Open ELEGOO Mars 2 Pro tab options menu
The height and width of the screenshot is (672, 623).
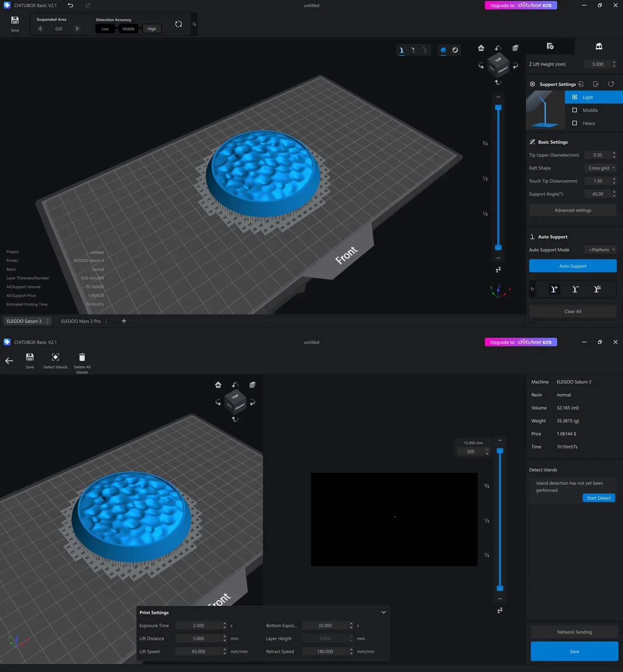tap(106, 321)
